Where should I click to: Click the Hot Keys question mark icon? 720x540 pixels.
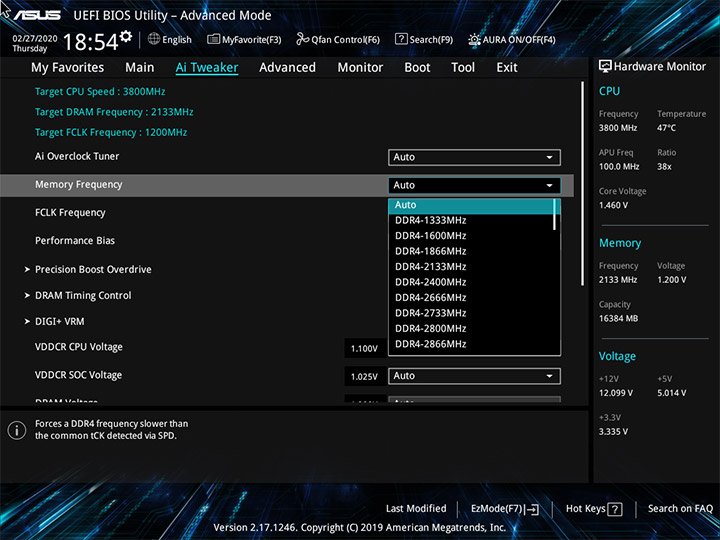(615, 509)
